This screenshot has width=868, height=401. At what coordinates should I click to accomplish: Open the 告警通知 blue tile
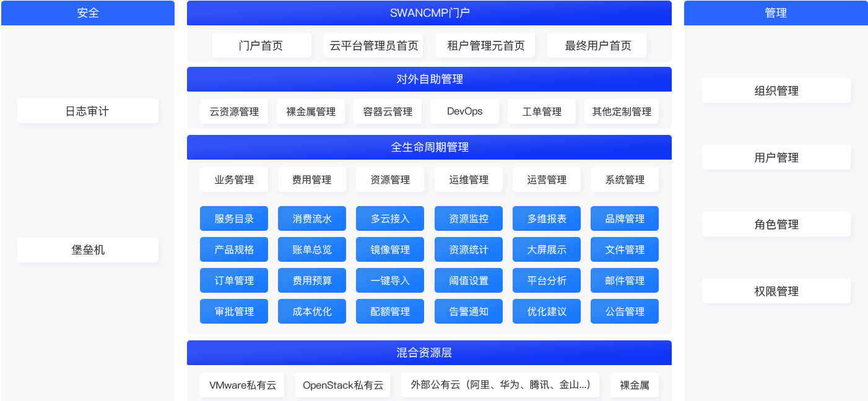point(469,311)
